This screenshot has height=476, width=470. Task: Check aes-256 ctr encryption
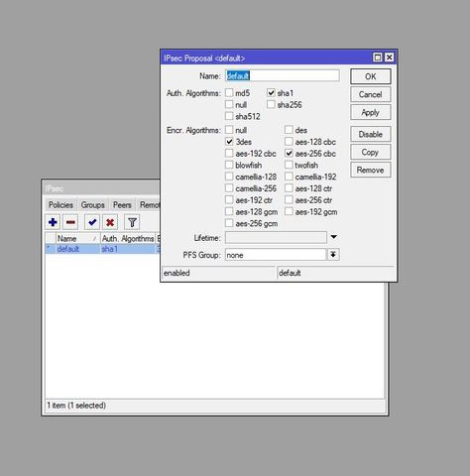tap(289, 199)
